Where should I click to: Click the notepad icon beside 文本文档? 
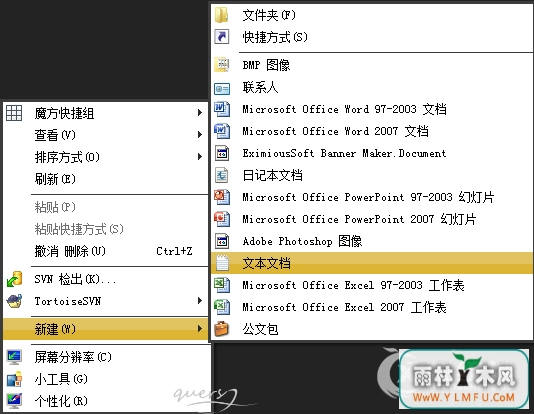tap(222, 263)
